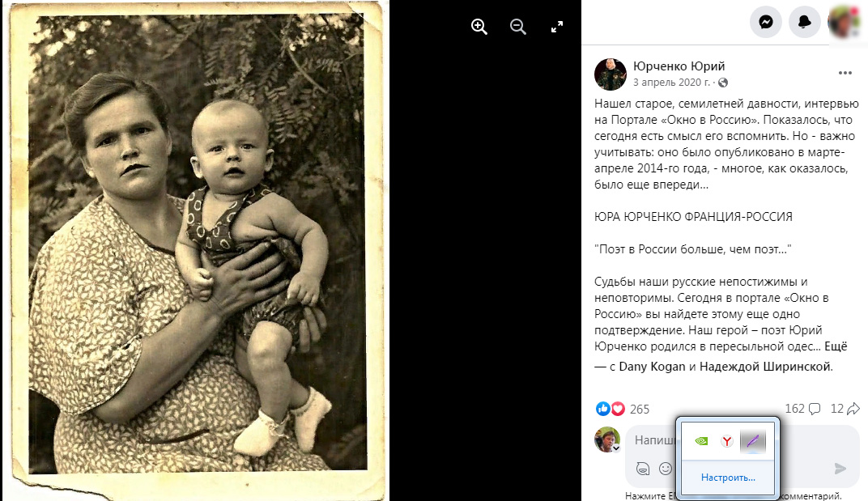Show the 162 comments
Image resolution: width=868 pixels, height=501 pixels.
(802, 409)
